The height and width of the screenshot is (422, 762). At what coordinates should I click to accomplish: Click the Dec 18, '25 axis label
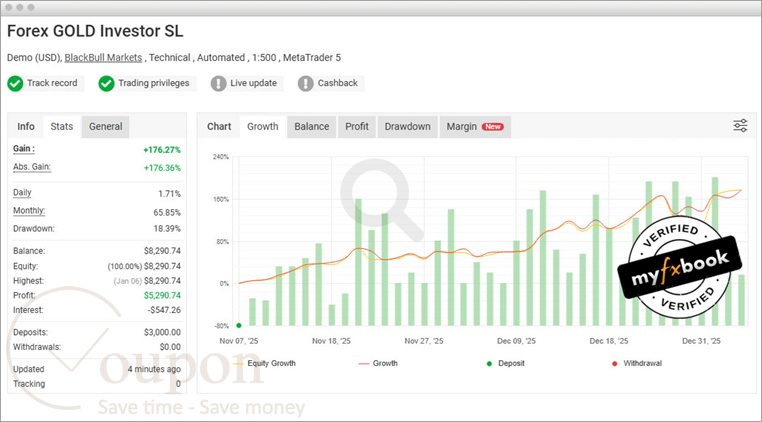click(x=609, y=341)
